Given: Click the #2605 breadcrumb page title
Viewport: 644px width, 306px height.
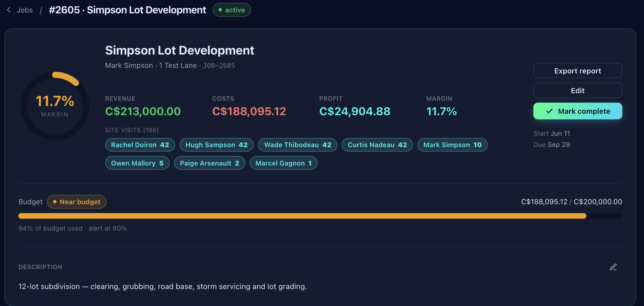Looking at the screenshot, I should pos(127,10).
